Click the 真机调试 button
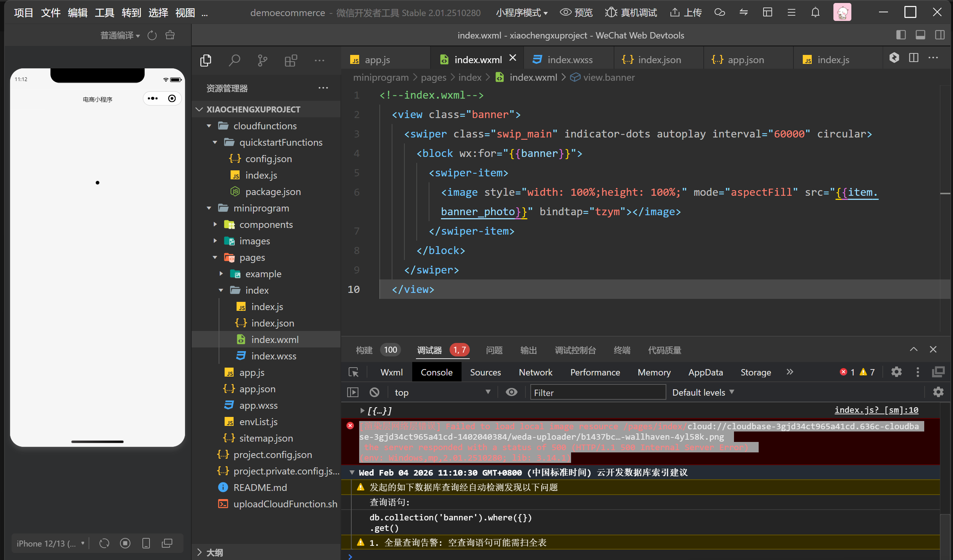 [631, 12]
